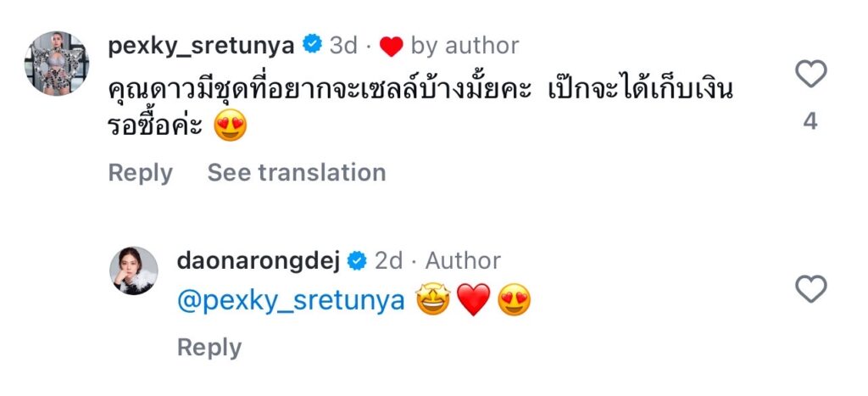Show translation of the Thai comment
This screenshot has width=868, height=396.
coord(297,173)
